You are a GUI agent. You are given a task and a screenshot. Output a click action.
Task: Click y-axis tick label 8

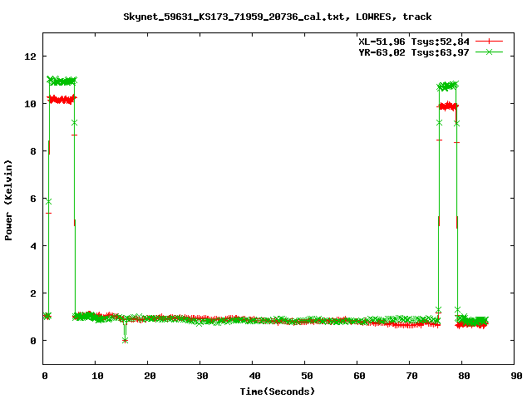(33, 151)
